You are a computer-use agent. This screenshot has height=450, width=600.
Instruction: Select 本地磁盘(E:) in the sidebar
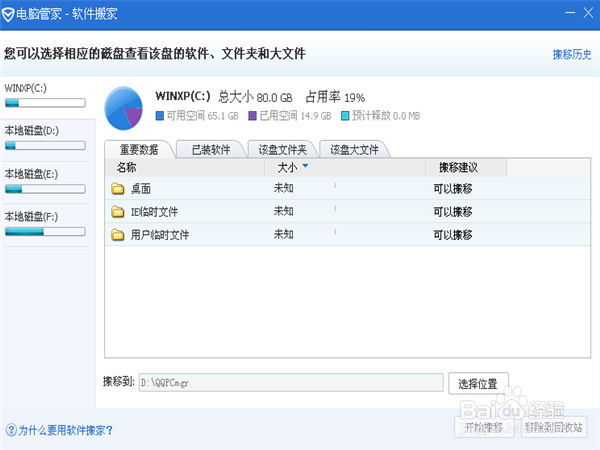[x=45, y=182]
